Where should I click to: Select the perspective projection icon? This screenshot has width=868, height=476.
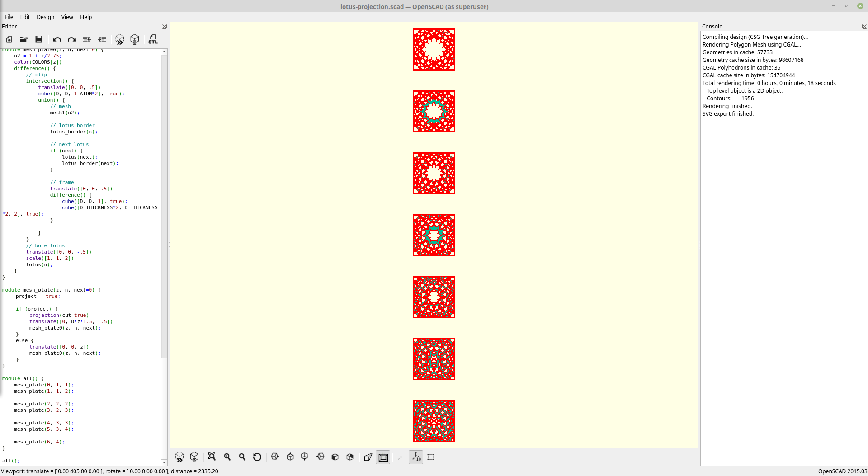pos(368,457)
